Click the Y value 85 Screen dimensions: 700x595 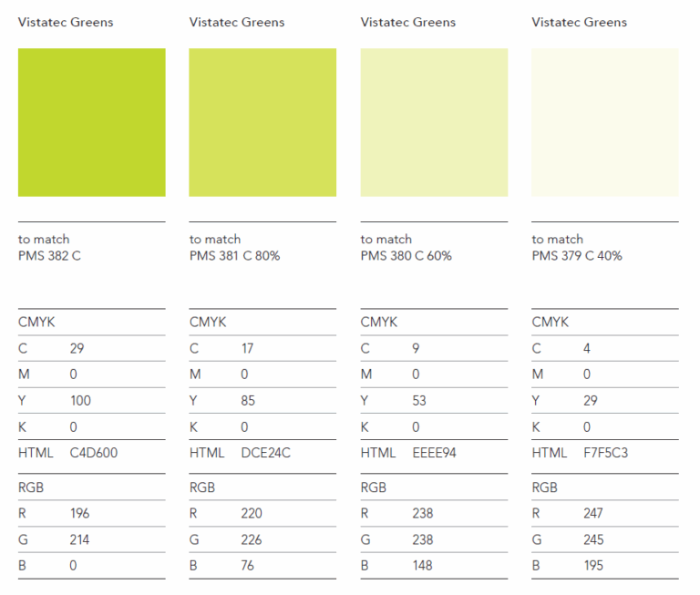pyautogui.click(x=248, y=400)
